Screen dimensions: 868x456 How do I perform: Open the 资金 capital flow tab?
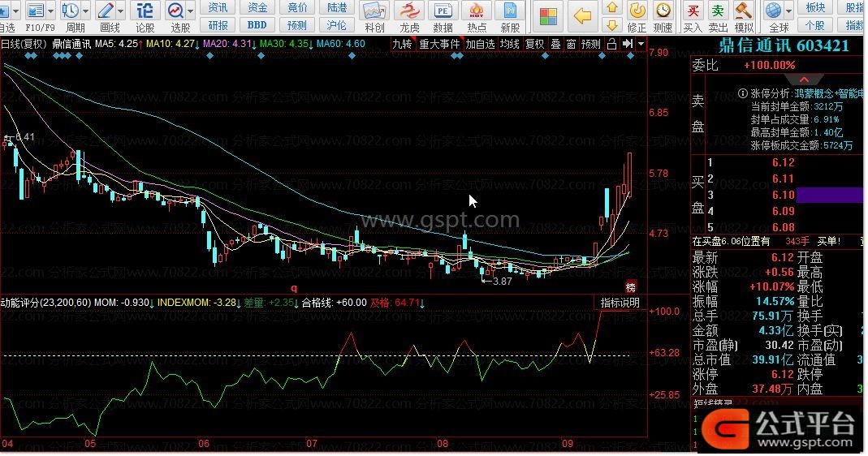coord(257,8)
